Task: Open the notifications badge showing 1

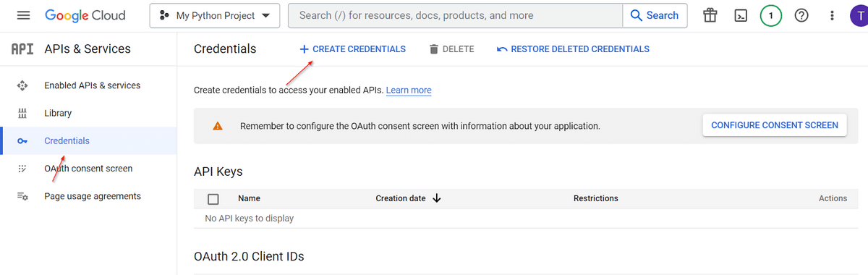Action: click(771, 15)
